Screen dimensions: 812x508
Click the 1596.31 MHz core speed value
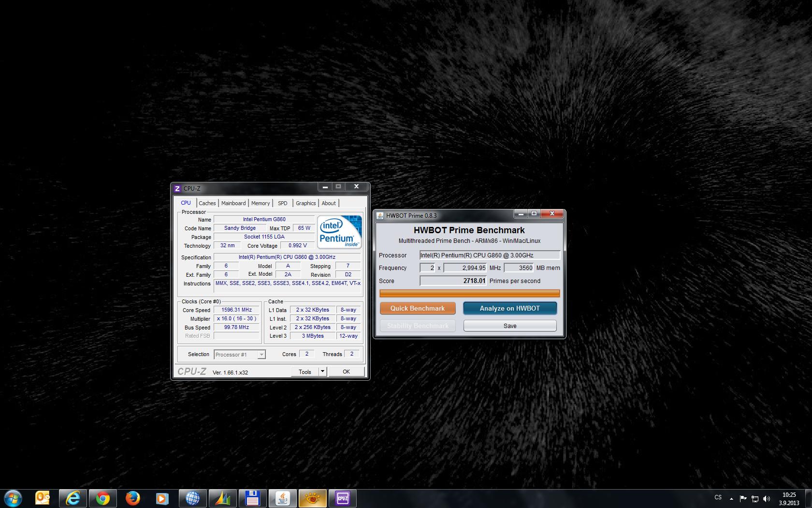[x=236, y=310]
